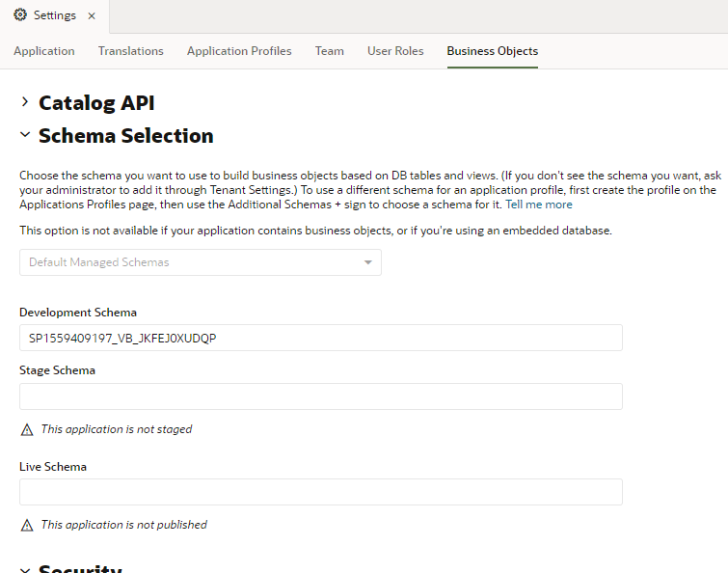
Task: Go to the Application Profiles tab
Action: (x=239, y=50)
